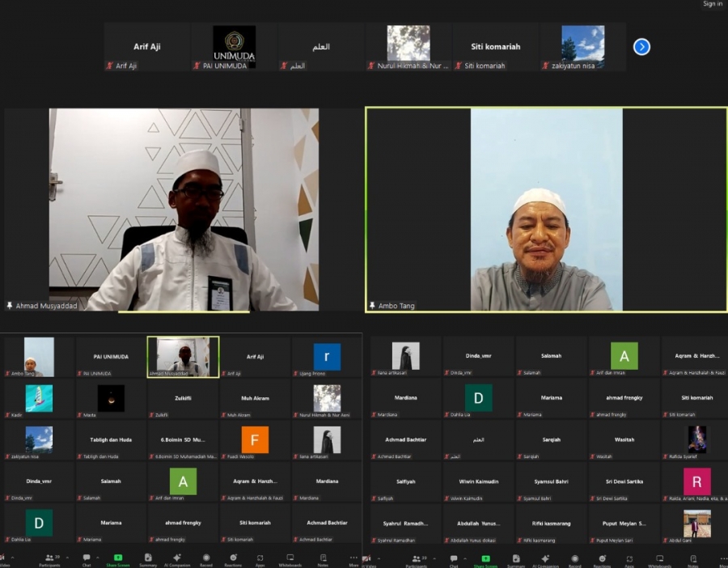
Task: Click the Sign in link
Action: click(x=713, y=4)
